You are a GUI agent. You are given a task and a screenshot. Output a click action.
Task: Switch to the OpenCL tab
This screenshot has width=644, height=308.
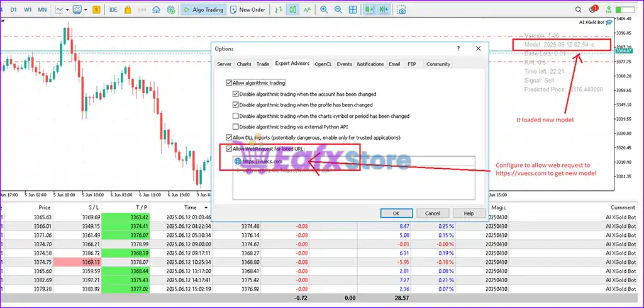(x=323, y=64)
